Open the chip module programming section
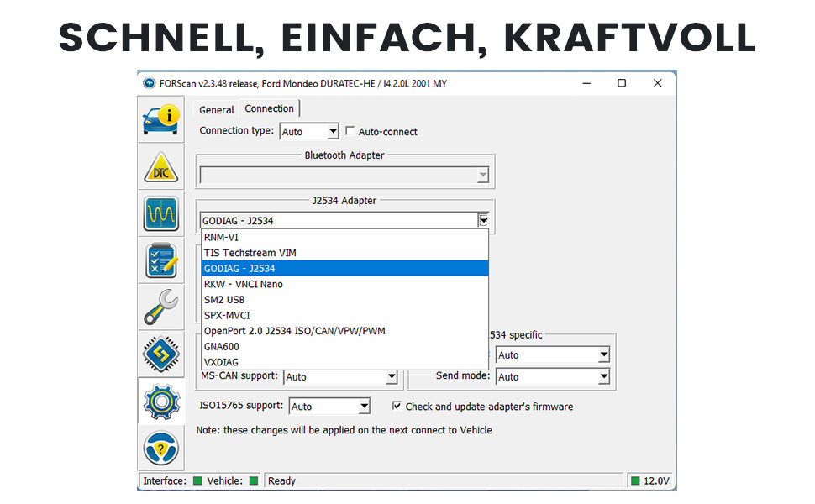815x504 pixels. [x=160, y=354]
